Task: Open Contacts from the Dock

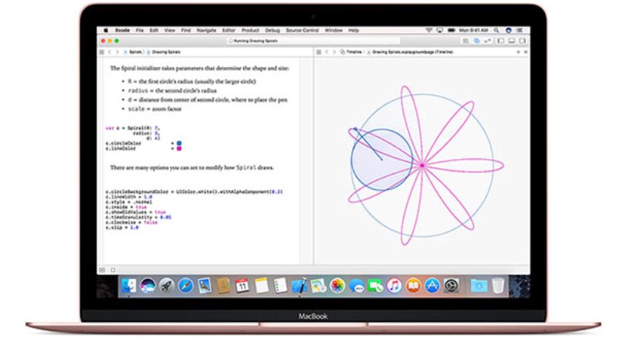Action: [223, 285]
